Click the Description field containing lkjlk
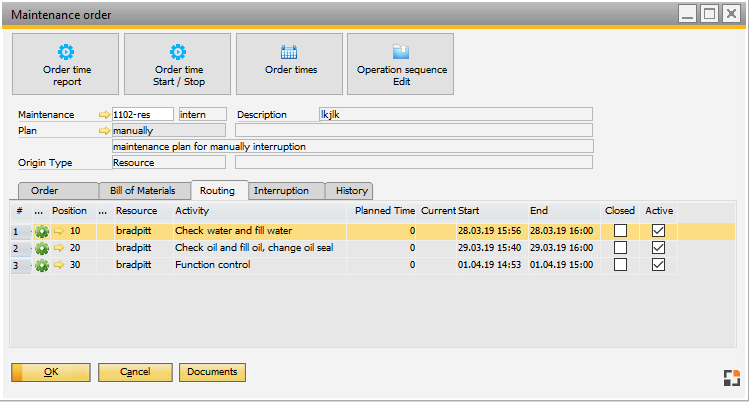 455,115
